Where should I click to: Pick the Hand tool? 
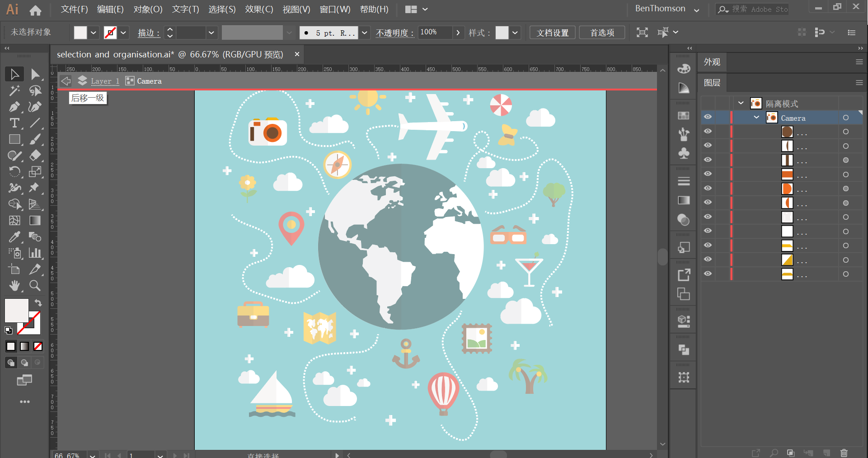click(x=14, y=286)
